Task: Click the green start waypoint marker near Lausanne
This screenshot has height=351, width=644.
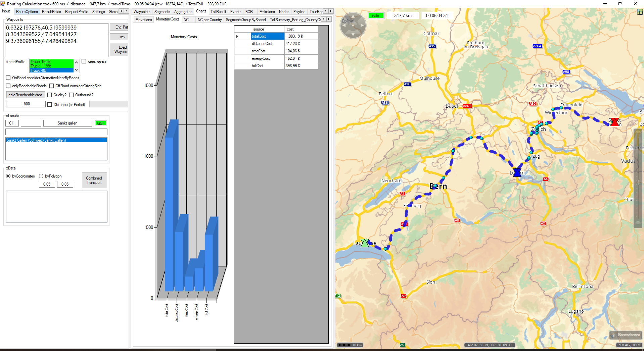Action: click(x=365, y=243)
